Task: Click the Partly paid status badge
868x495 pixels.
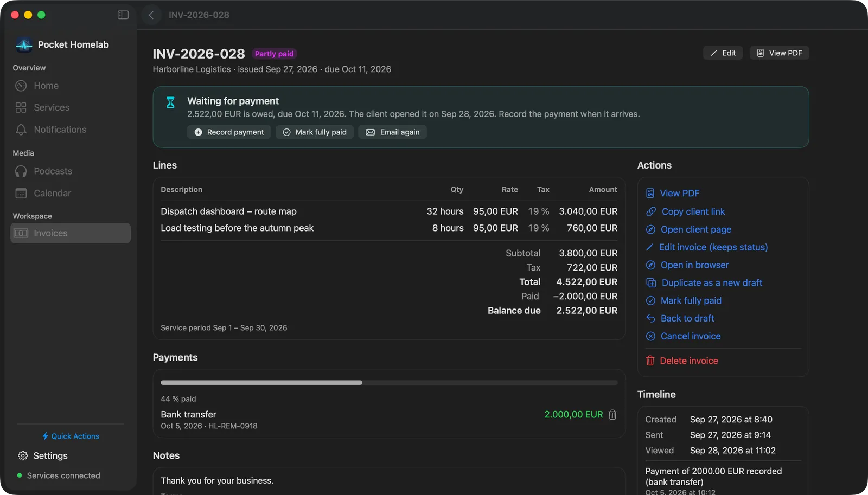Action: [x=274, y=54]
